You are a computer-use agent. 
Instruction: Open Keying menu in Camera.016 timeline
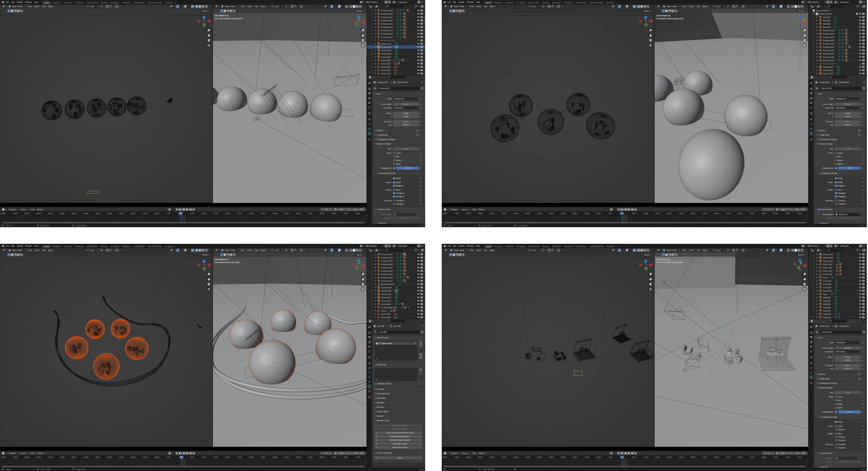465,209
